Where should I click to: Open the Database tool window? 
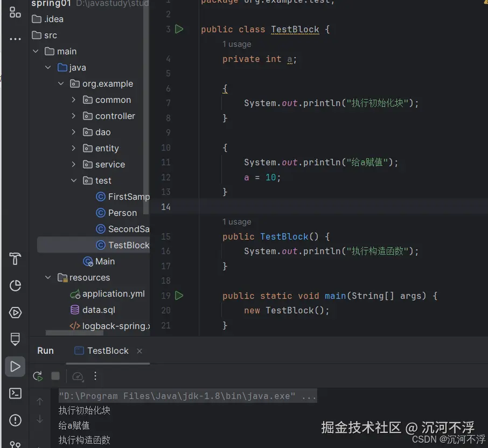coord(15,339)
